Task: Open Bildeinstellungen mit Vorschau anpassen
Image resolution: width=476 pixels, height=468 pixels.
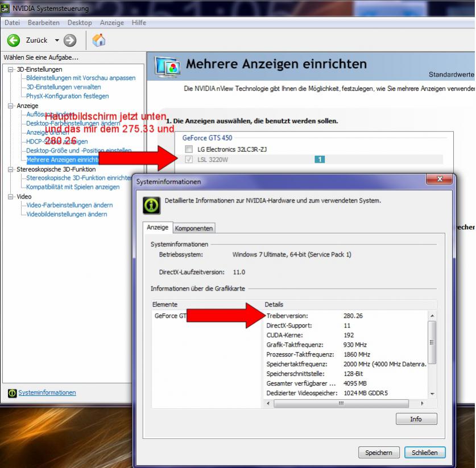Action: point(81,78)
